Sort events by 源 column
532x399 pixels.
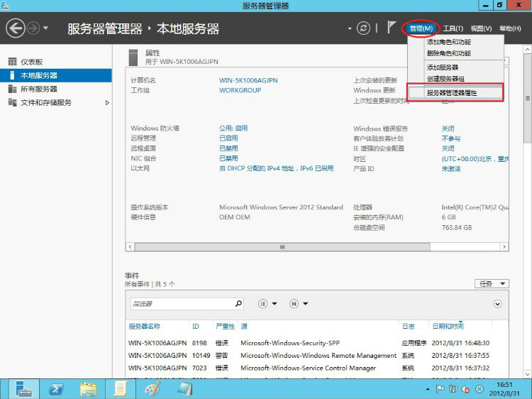coord(244,327)
